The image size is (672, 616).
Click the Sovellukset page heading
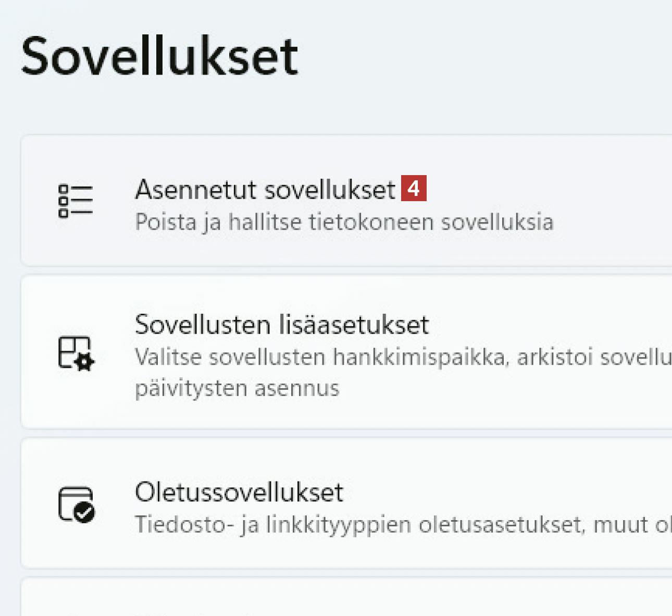point(159,56)
